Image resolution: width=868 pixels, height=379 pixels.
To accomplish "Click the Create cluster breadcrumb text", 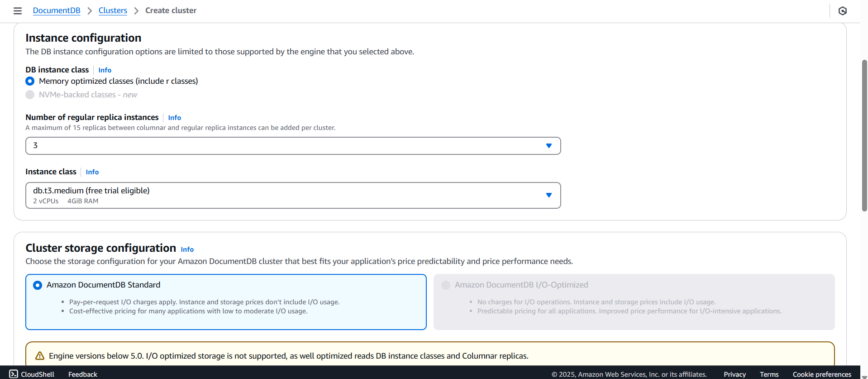I will pos(171,10).
